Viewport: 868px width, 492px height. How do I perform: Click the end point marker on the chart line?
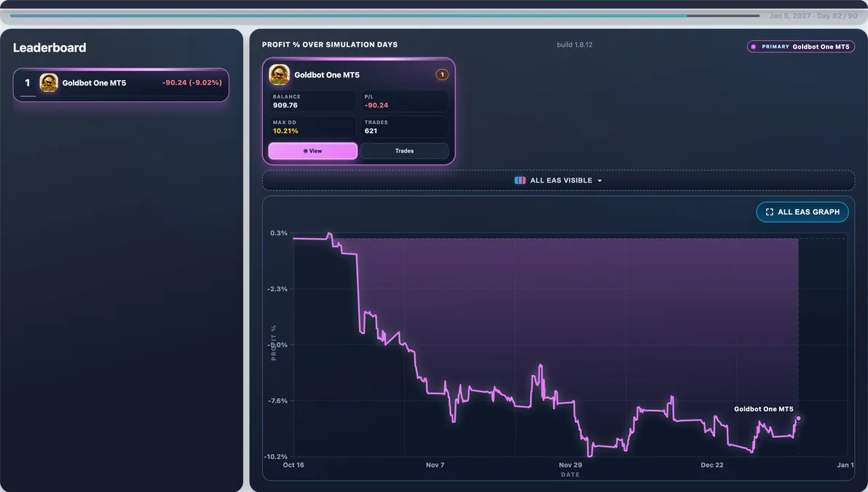coord(797,418)
